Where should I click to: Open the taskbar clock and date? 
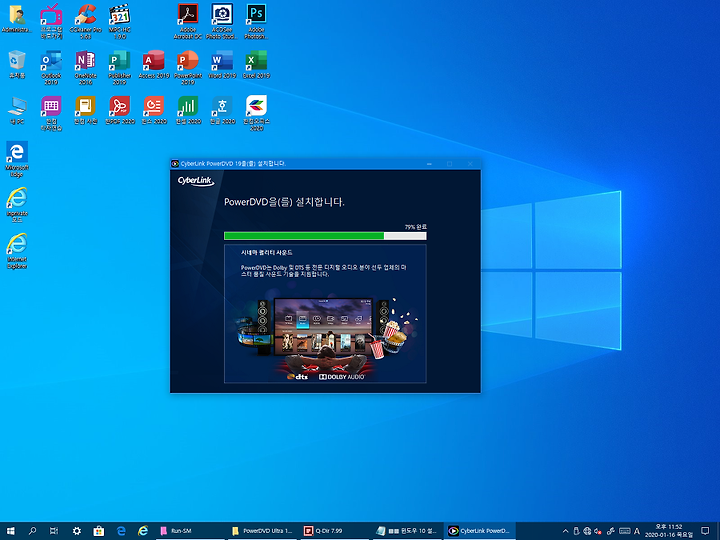pyautogui.click(x=669, y=531)
